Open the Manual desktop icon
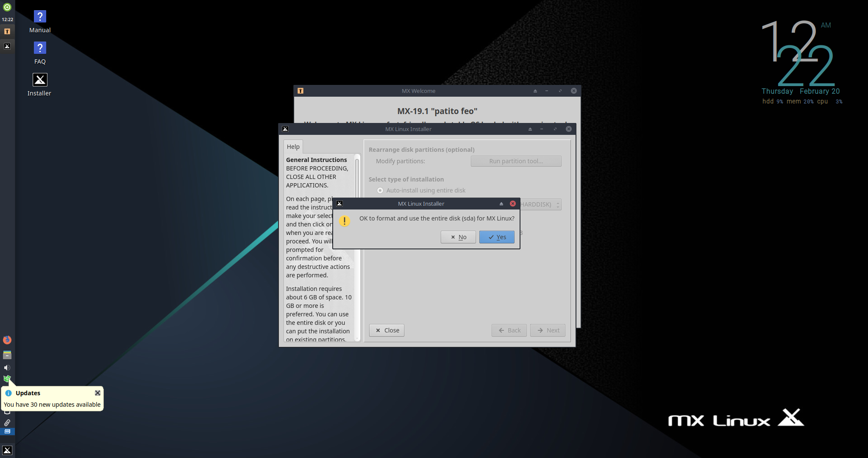Screen dimensions: 868x458 pyautogui.click(x=40, y=22)
